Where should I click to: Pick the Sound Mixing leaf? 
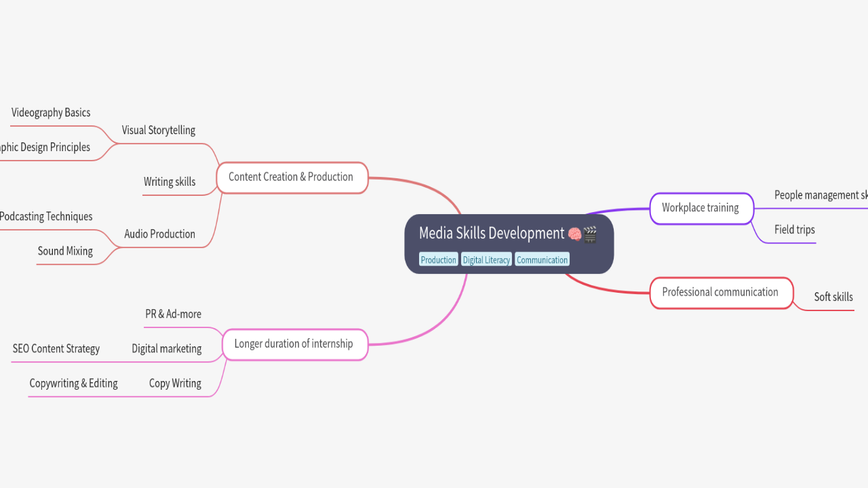65,251
